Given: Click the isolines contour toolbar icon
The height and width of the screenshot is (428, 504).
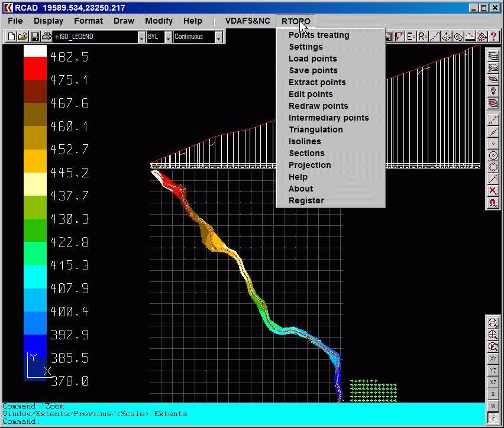Looking at the screenshot, I should coord(458,37).
